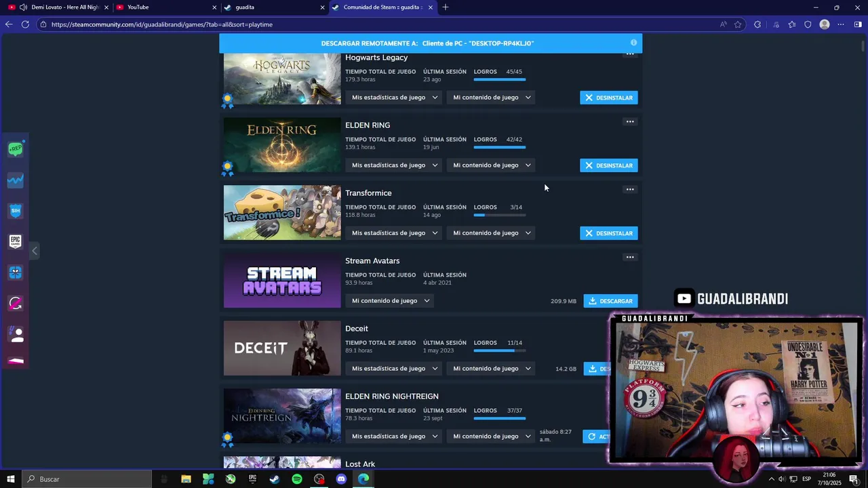This screenshot has width=868, height=488.
Task: Go back to the previous page
Action: click(x=9, y=24)
